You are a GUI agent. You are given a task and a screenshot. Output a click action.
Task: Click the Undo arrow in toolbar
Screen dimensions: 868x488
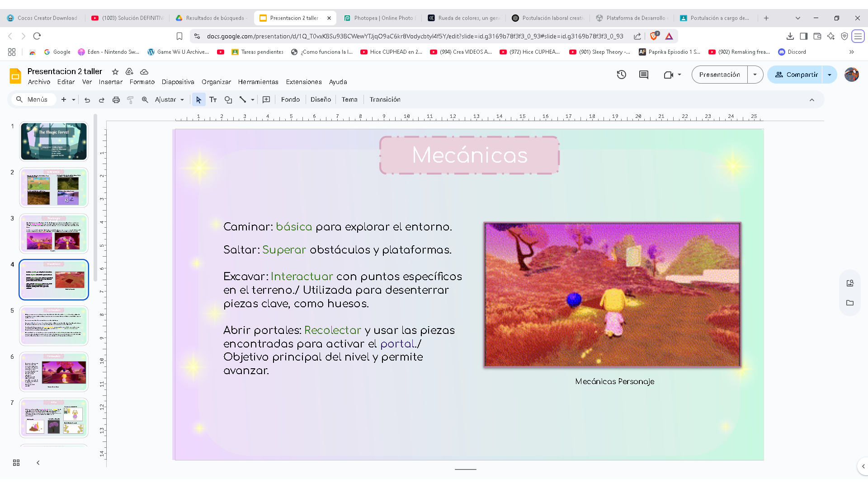pyautogui.click(x=87, y=100)
